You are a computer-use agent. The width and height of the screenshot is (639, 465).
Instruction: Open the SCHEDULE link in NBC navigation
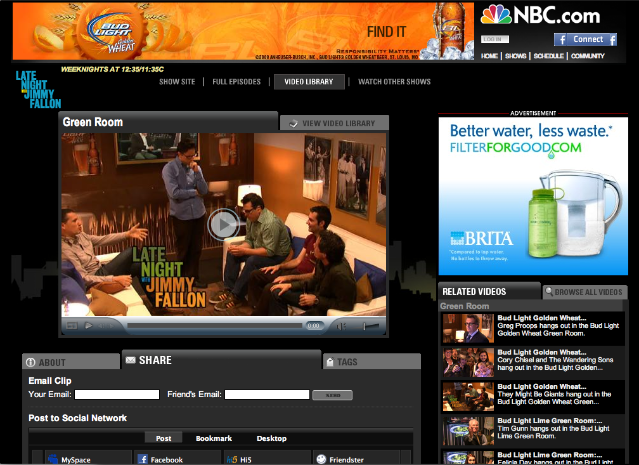point(549,56)
